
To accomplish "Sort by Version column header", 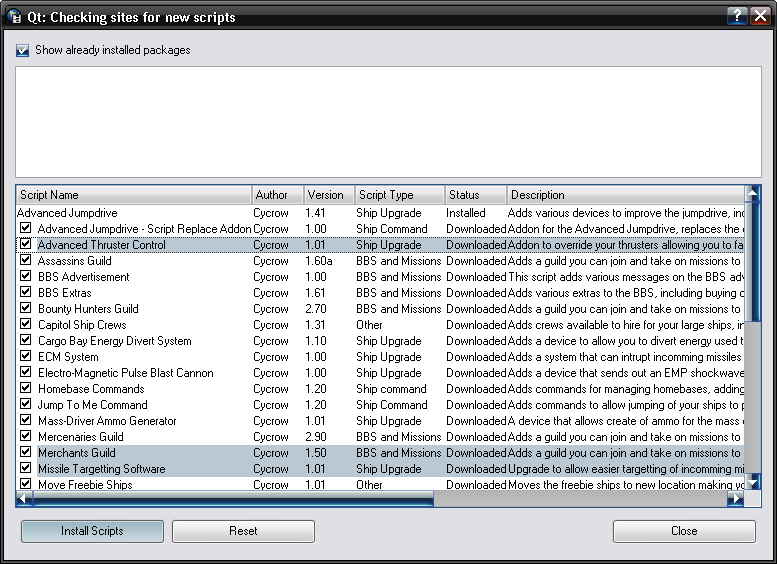I will (329, 195).
